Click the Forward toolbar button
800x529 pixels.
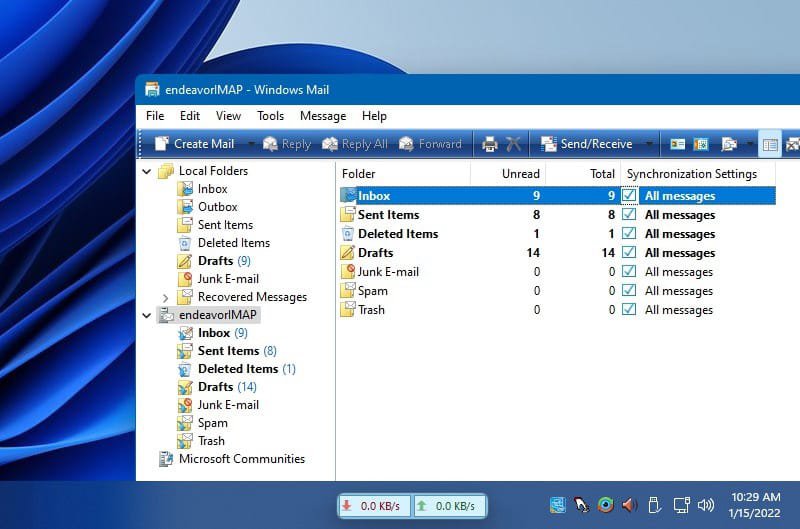pos(430,144)
